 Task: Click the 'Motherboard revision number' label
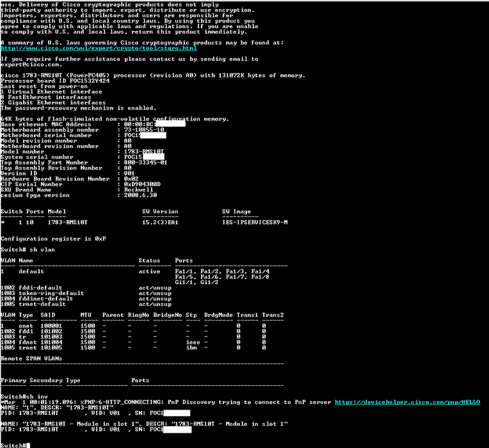(49, 146)
